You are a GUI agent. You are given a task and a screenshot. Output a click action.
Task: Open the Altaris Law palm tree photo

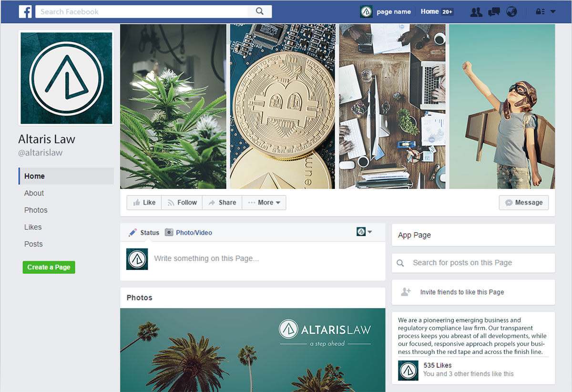click(x=253, y=350)
